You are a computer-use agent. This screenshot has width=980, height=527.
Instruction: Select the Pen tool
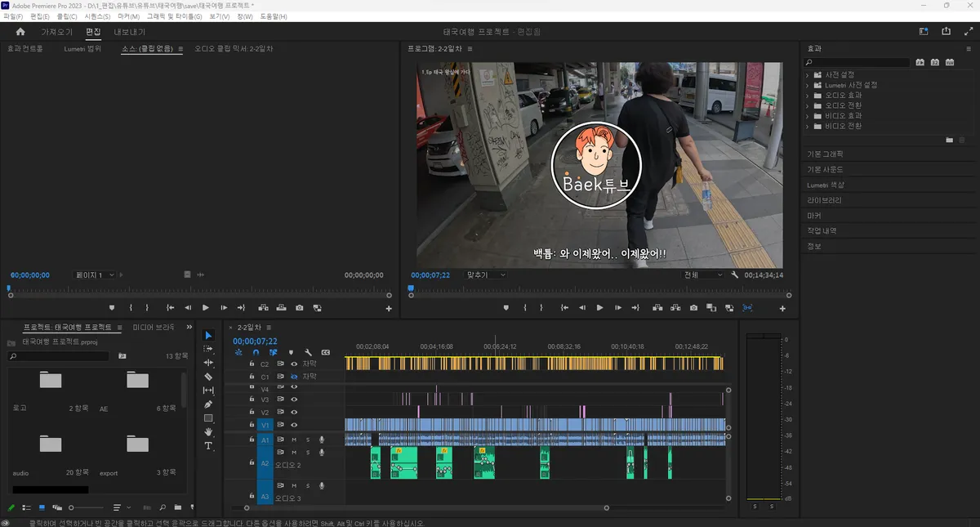tap(208, 404)
